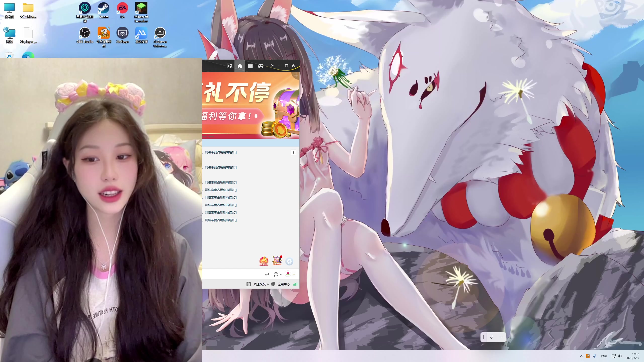Click the video channel icon in the YY title bar
The height and width of the screenshot is (362, 644).
pos(229,66)
